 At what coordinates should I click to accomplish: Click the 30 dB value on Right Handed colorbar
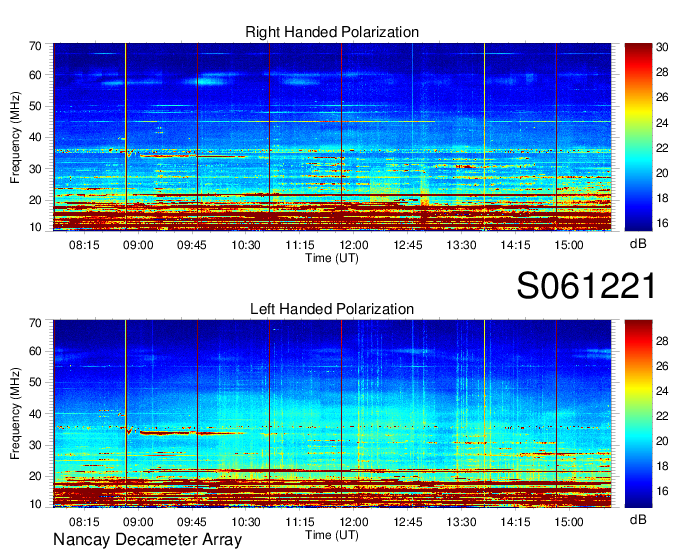(x=662, y=47)
